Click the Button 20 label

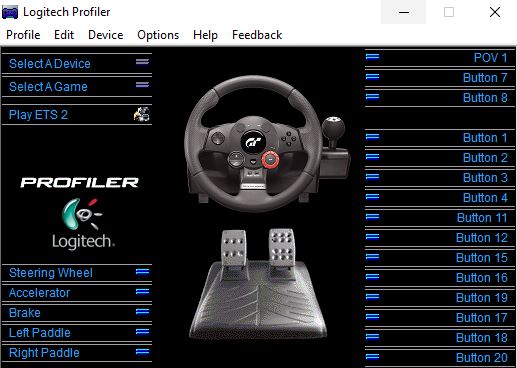click(x=482, y=358)
